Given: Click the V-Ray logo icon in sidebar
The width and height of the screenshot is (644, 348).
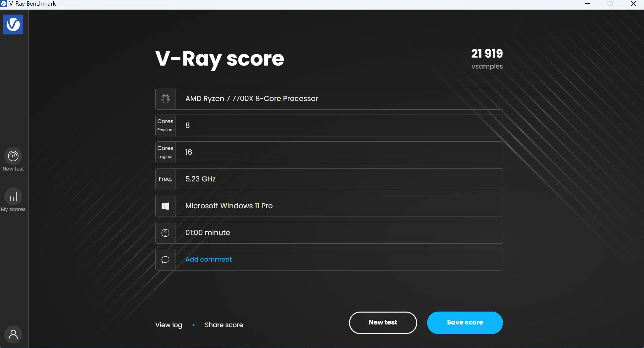Looking at the screenshot, I should [13, 24].
